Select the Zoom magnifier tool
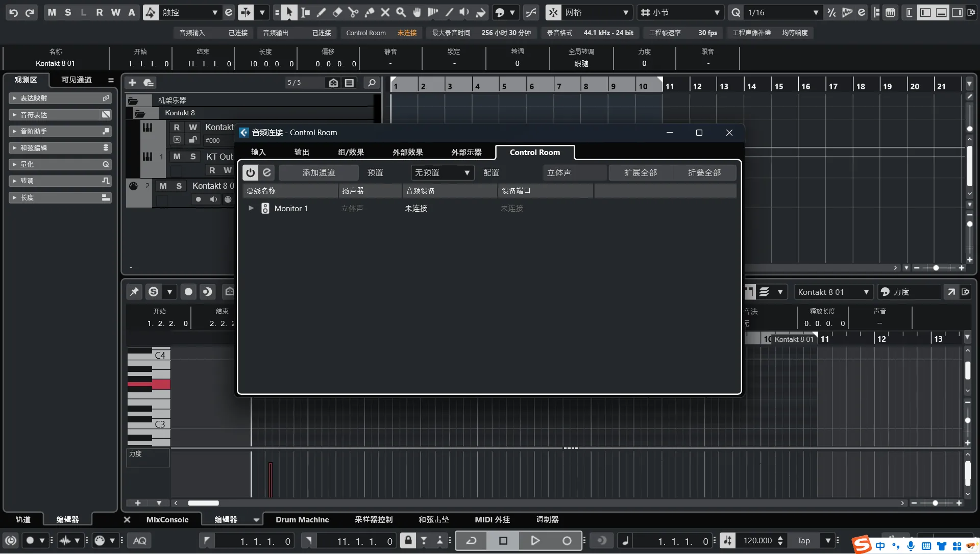Image resolution: width=980 pixels, height=554 pixels. tap(401, 12)
